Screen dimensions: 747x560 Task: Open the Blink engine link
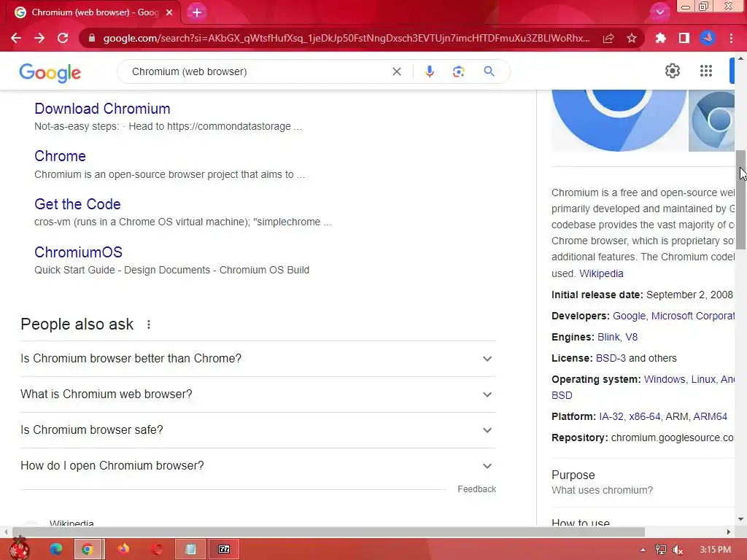(x=608, y=337)
